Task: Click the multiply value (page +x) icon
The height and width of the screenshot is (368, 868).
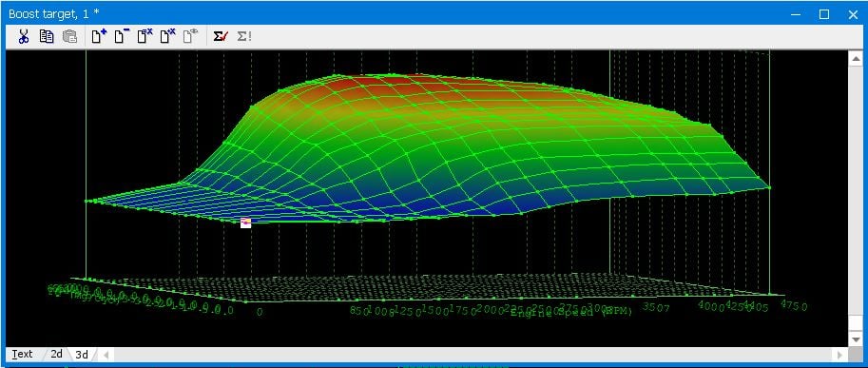Action: coord(167,37)
